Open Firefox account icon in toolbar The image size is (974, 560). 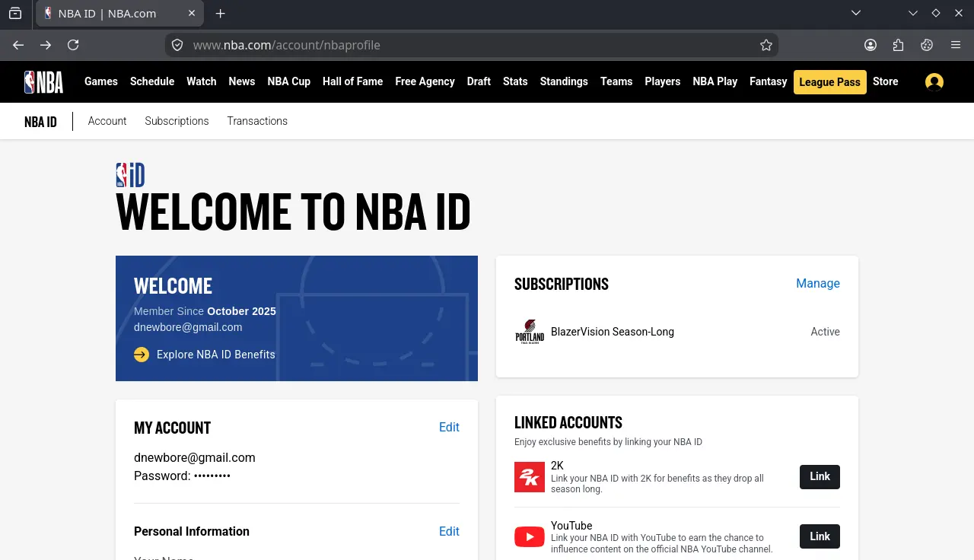coord(871,45)
